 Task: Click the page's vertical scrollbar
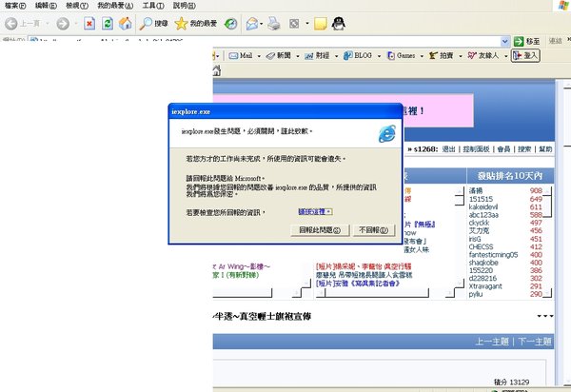(566, 233)
